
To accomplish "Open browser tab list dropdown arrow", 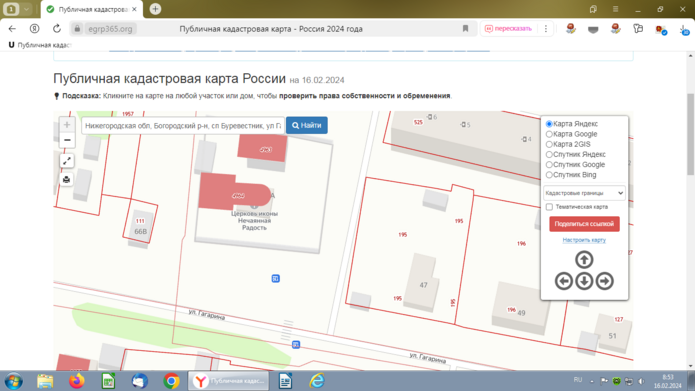I will click(x=26, y=9).
